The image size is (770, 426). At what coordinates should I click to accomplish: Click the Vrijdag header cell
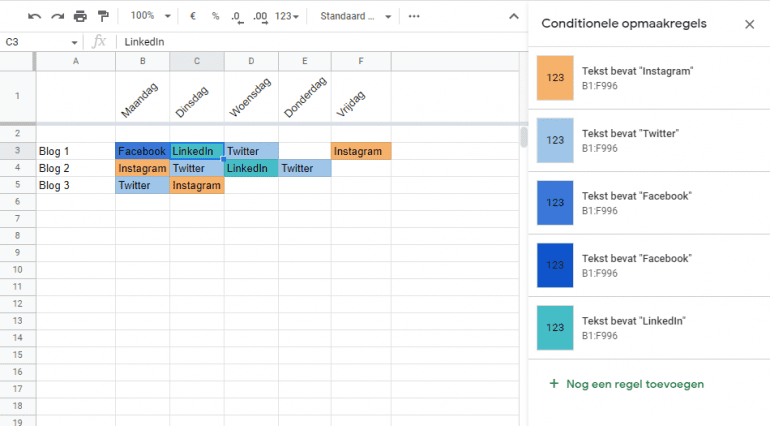(x=361, y=97)
